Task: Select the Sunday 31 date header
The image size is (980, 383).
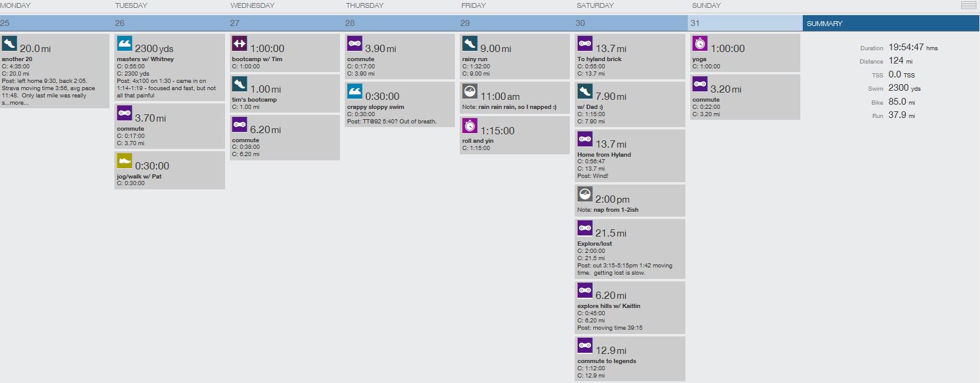Action: (x=745, y=24)
